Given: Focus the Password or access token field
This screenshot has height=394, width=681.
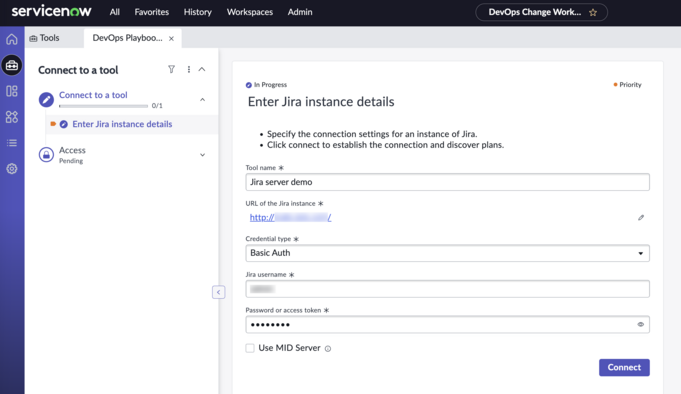Looking at the screenshot, I should click(x=447, y=324).
